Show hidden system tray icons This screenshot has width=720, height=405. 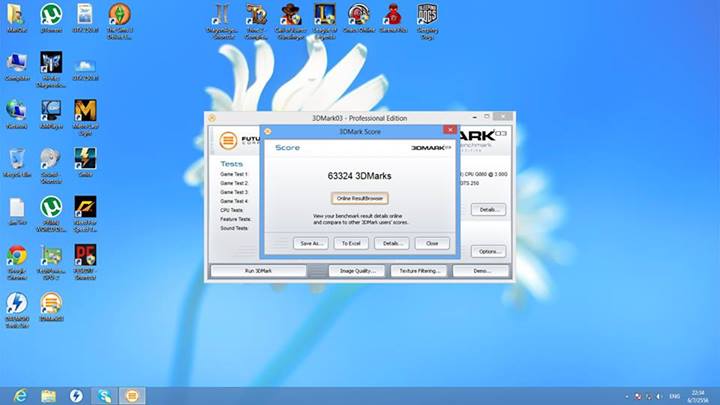[627, 396]
